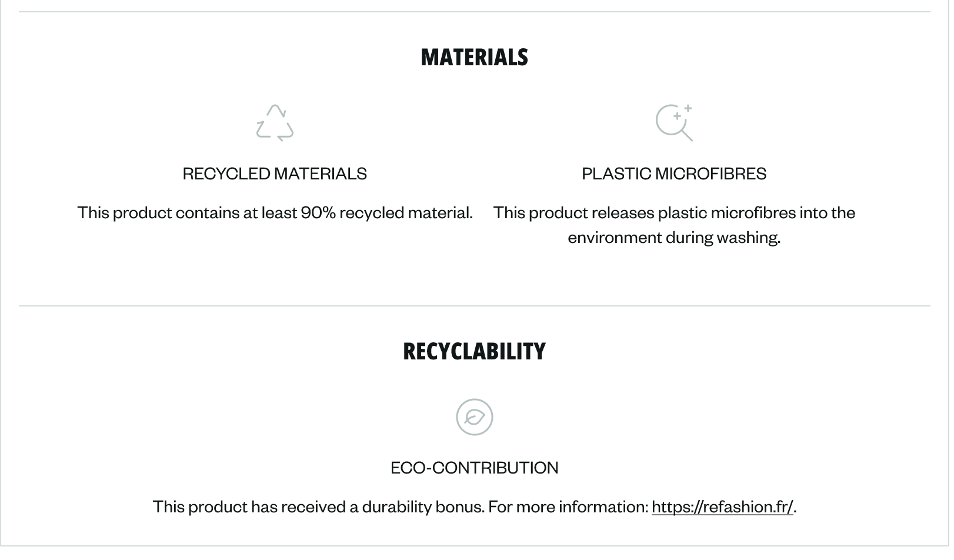
Task: Click the MATERIALS section heading
Action: 474,57
